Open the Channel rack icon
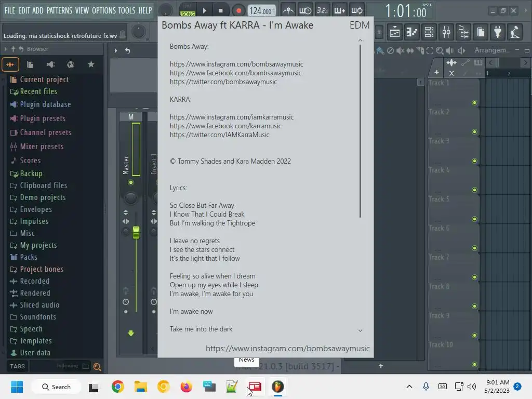Image resolution: width=532 pixels, height=399 pixels. pos(429,32)
